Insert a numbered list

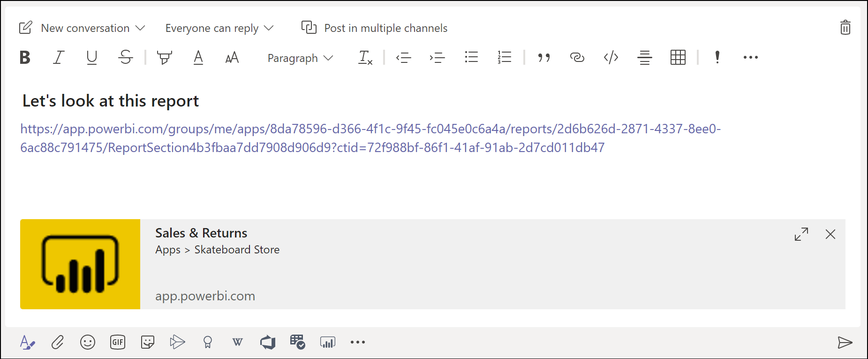[x=505, y=57]
